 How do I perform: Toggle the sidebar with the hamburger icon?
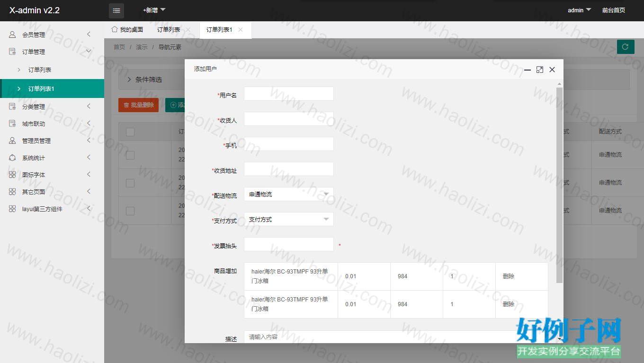116,10
